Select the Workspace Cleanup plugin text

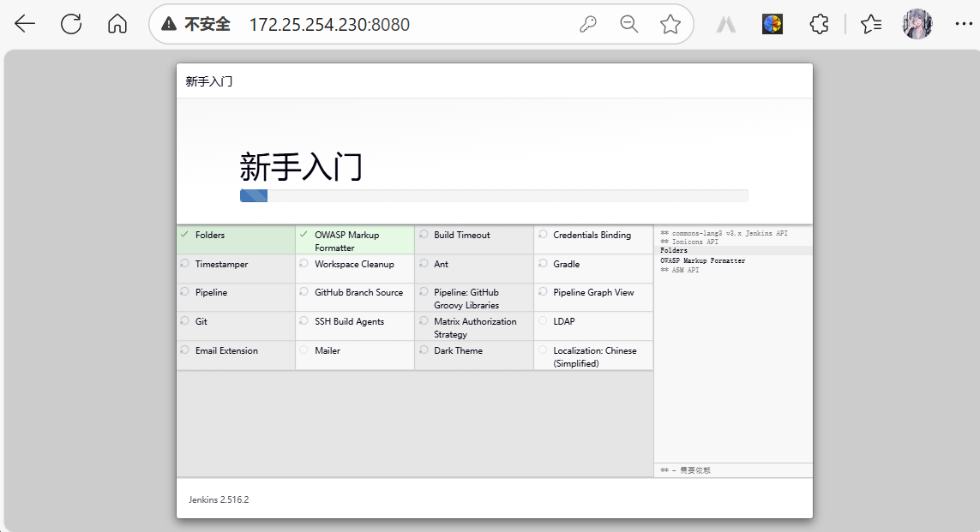354,265
